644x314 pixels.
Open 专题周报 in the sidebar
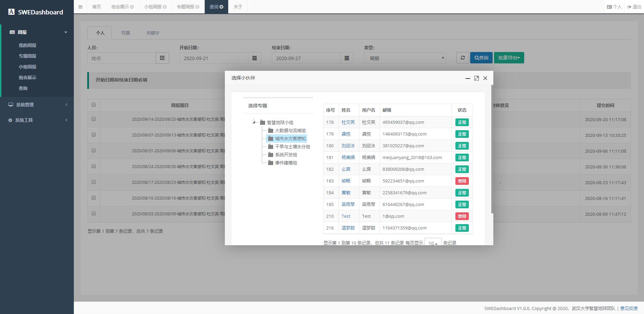28,56
